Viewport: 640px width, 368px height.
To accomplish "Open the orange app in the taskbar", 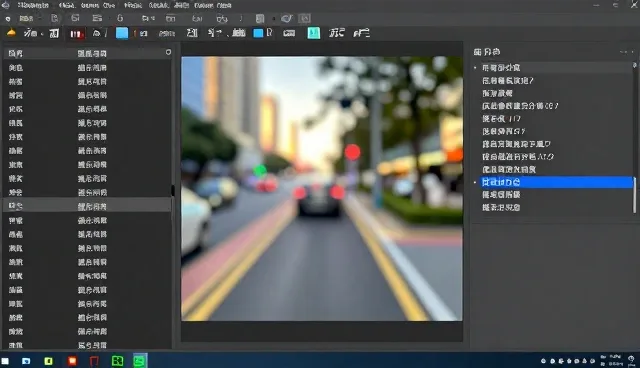I will pyautogui.click(x=72, y=361).
